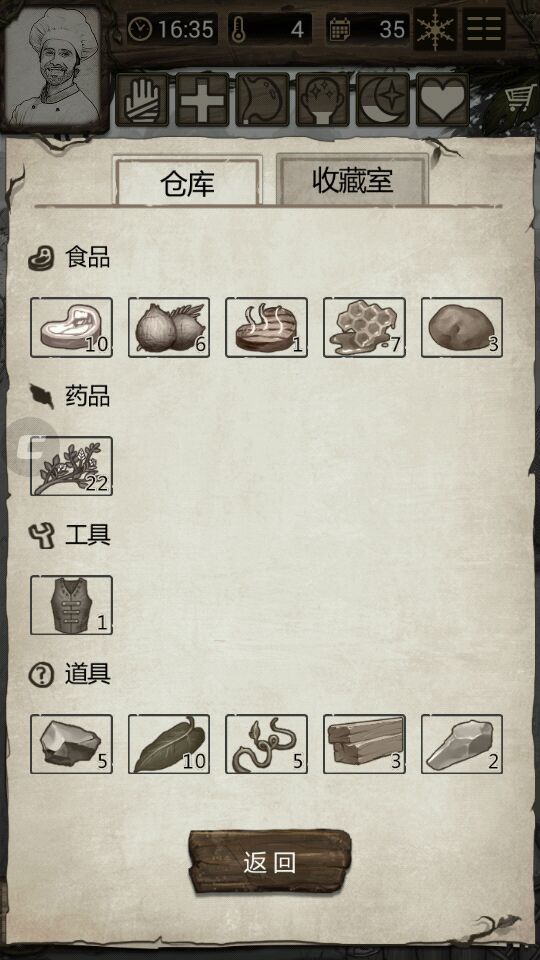Select the vine rope item in 道具

[266, 744]
